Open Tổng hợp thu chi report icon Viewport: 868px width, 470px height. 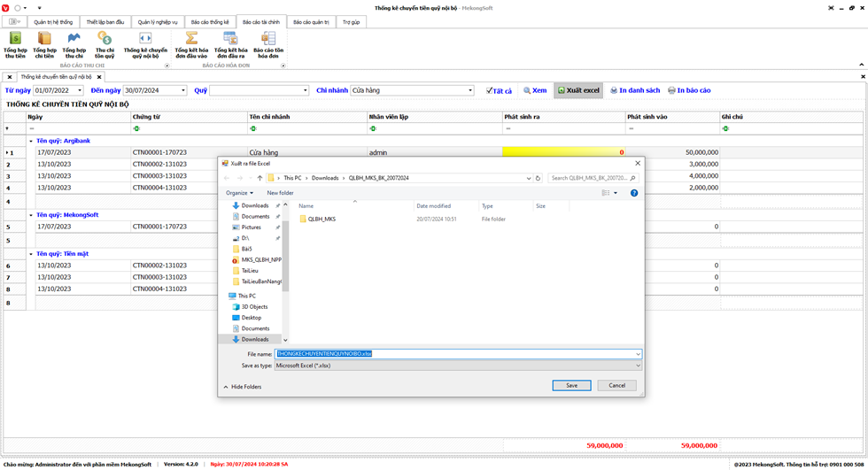74,44
